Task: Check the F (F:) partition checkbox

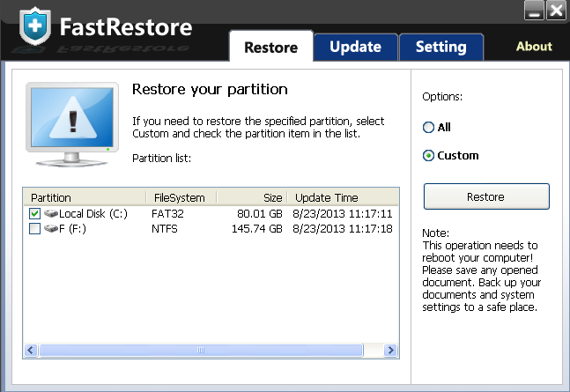Action: [x=34, y=229]
